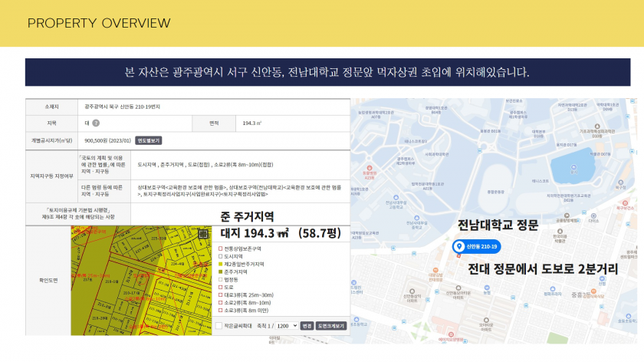Click the 대왕김밥 전대정문 restaurant icon

coord(435,271)
